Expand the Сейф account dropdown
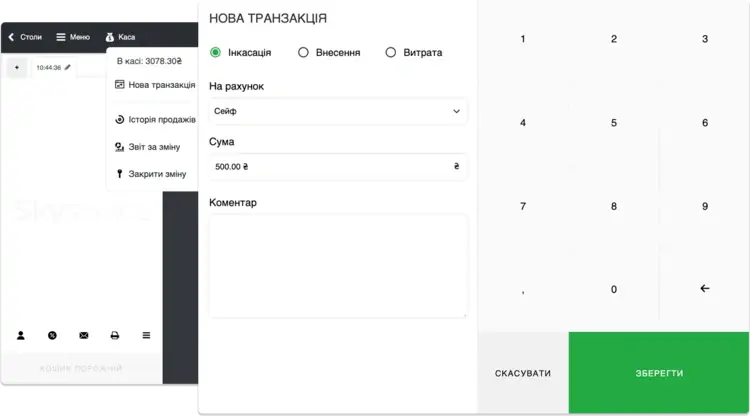This screenshot has height=416, width=750. click(x=338, y=111)
